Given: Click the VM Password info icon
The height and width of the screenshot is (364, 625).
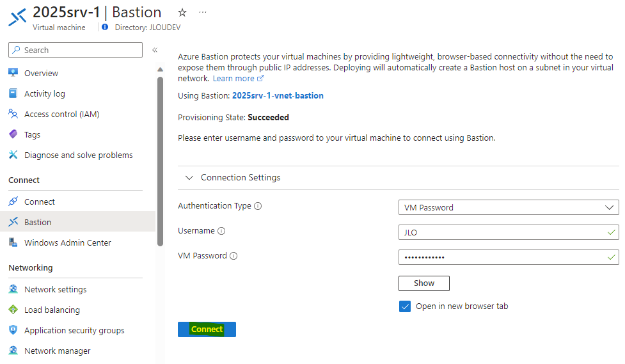Looking at the screenshot, I should (x=233, y=256).
